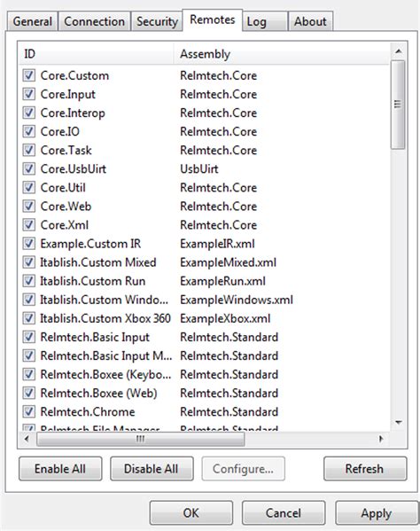
Task: Toggle the Core.Web checkbox
Action: 28,206
